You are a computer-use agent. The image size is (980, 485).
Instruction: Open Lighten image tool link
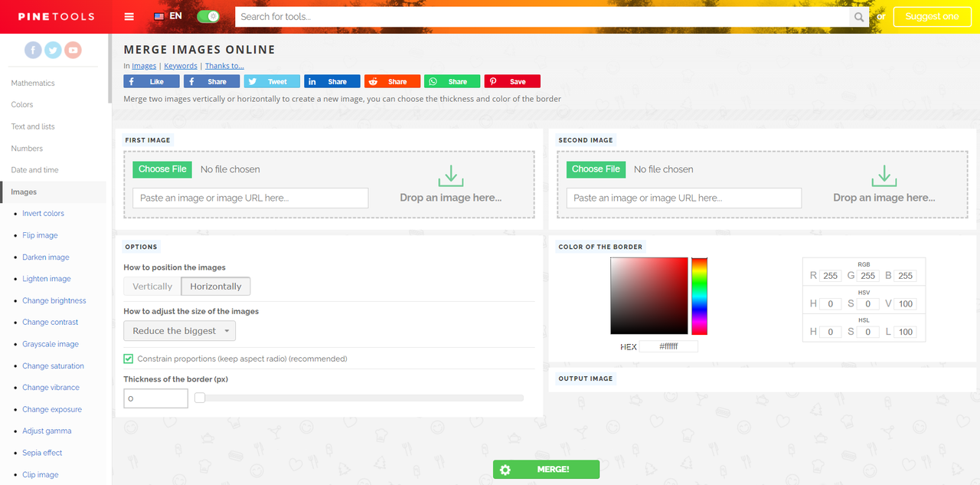pos(47,279)
